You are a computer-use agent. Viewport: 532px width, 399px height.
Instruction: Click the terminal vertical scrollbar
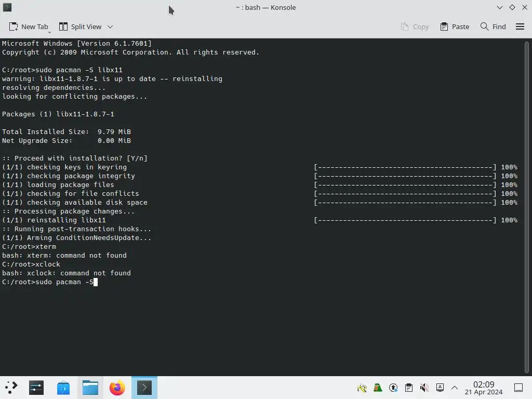coord(527,207)
